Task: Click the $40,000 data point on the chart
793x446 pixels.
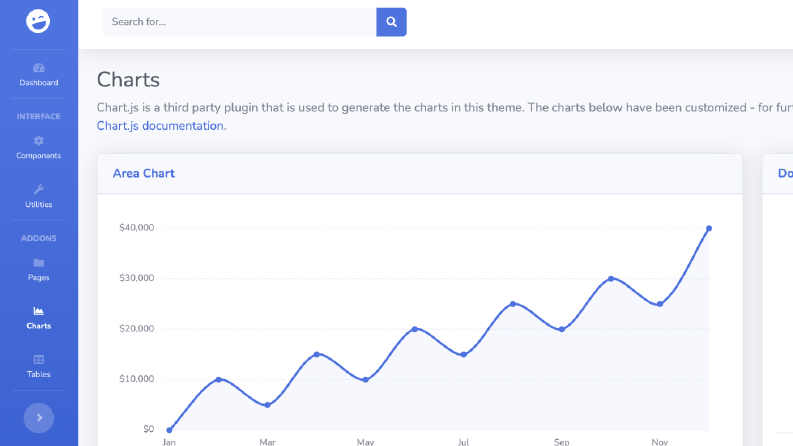Action: pos(709,229)
